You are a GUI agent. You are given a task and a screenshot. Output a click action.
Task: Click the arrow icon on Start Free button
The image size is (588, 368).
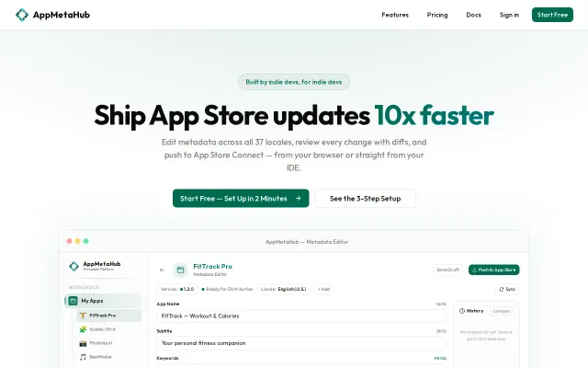point(298,199)
